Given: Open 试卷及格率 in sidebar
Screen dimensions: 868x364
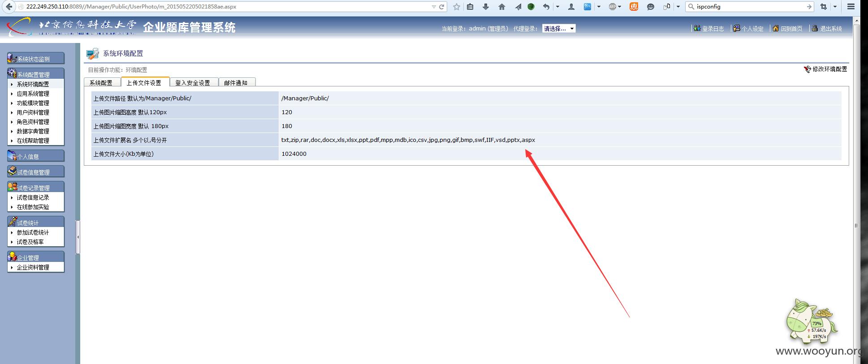Looking at the screenshot, I should tap(30, 242).
